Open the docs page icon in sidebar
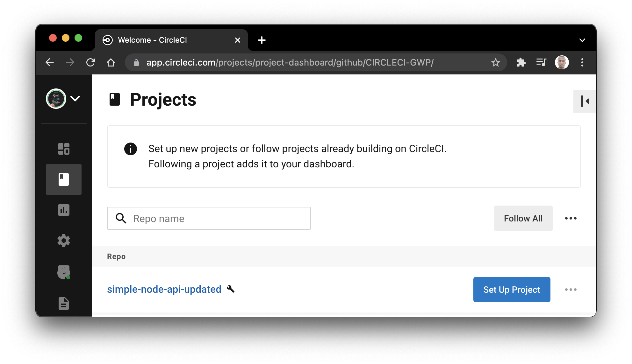The width and height of the screenshot is (632, 364). pyautogui.click(x=64, y=304)
